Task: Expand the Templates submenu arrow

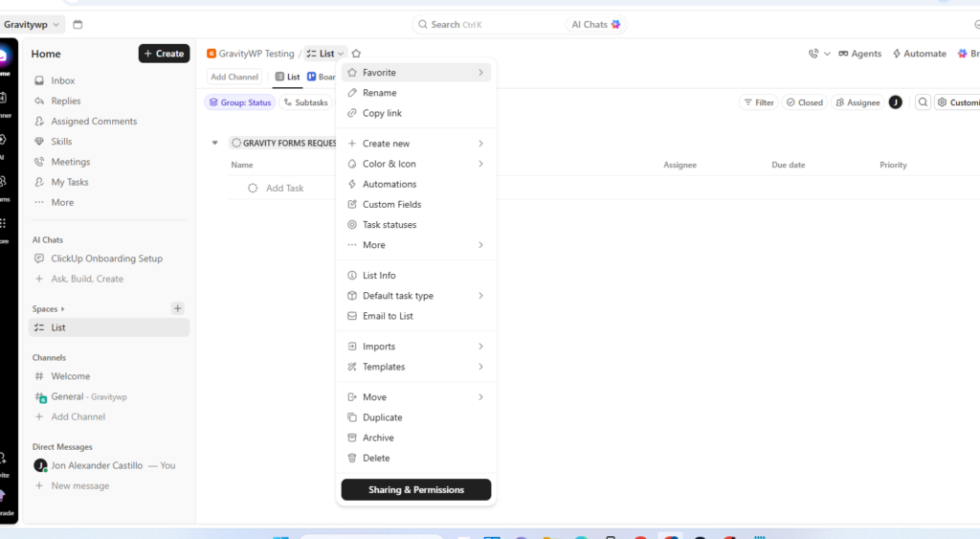Action: (x=480, y=367)
